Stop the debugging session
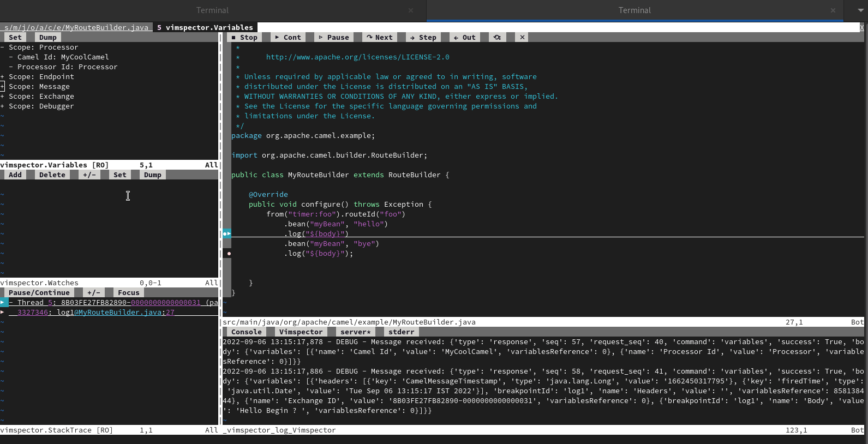 244,37
